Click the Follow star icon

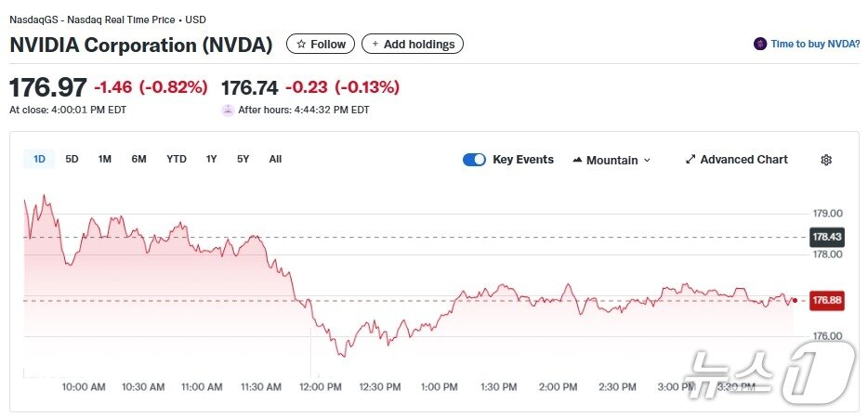coord(301,45)
